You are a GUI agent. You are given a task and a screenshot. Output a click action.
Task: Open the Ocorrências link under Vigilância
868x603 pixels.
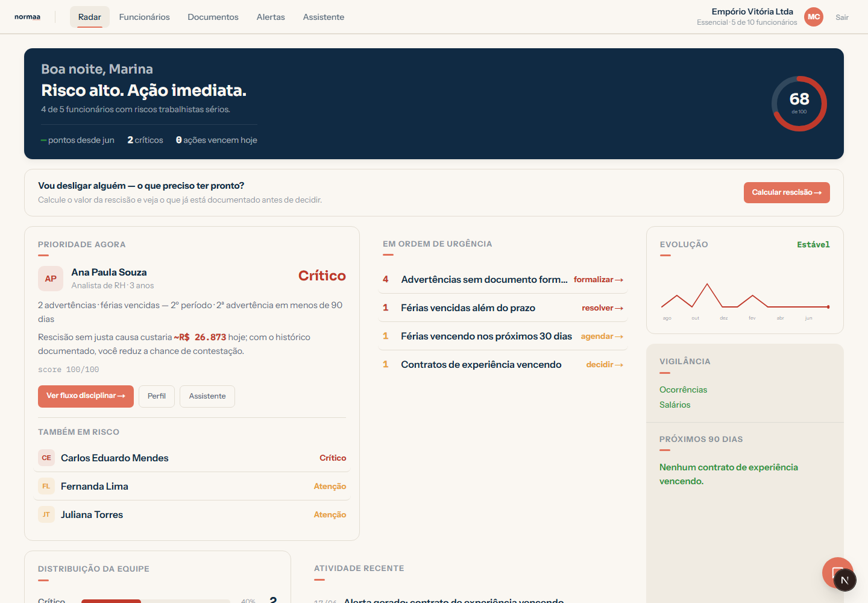pos(684,390)
